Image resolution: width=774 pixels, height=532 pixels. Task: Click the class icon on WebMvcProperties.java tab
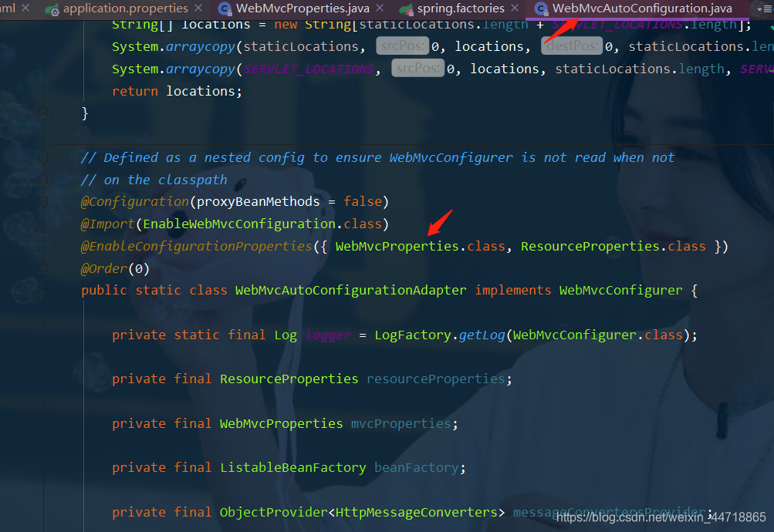225,8
